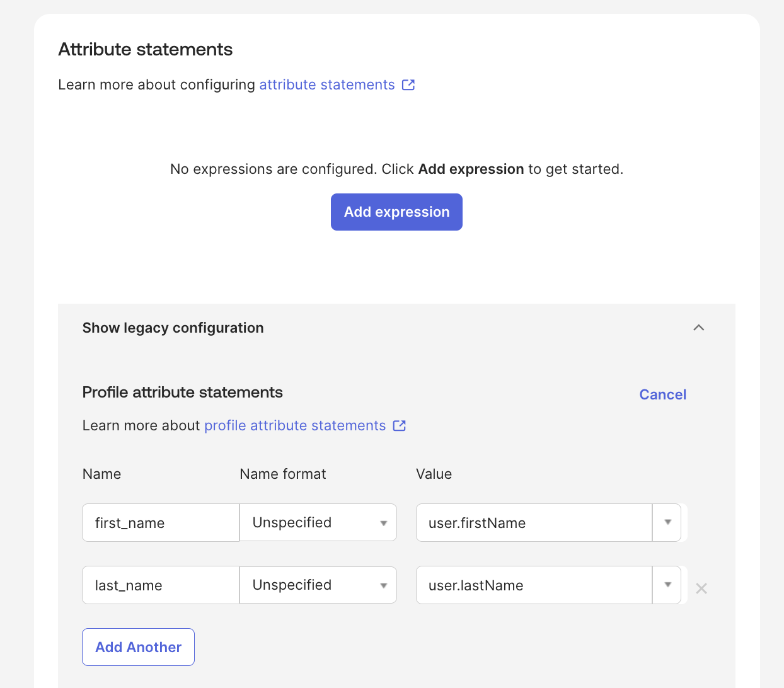784x688 pixels.
Task: Click dropdown arrow icon on user.firstName selector
Action: click(667, 522)
